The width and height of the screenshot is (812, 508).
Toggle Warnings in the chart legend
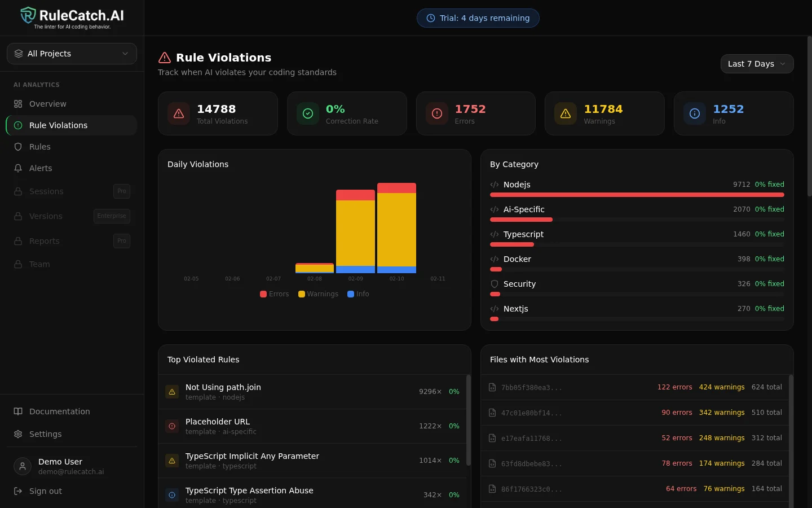tap(318, 294)
